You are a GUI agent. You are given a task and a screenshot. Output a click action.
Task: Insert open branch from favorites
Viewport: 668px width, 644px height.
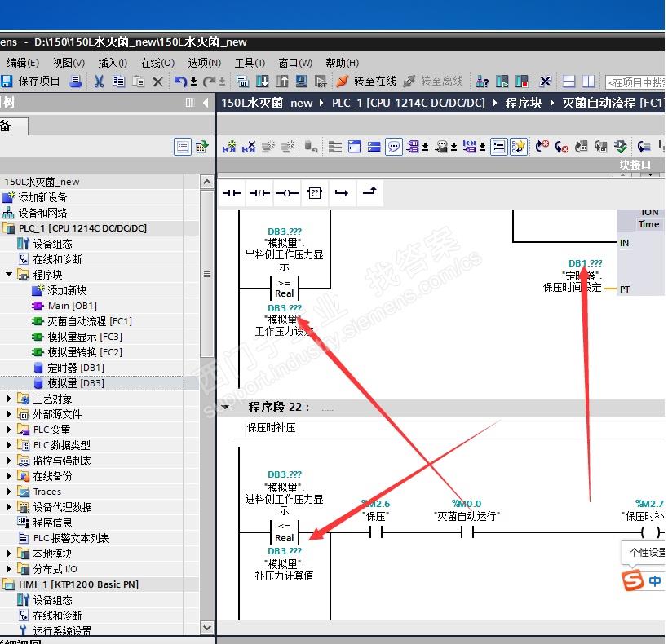coord(342,193)
